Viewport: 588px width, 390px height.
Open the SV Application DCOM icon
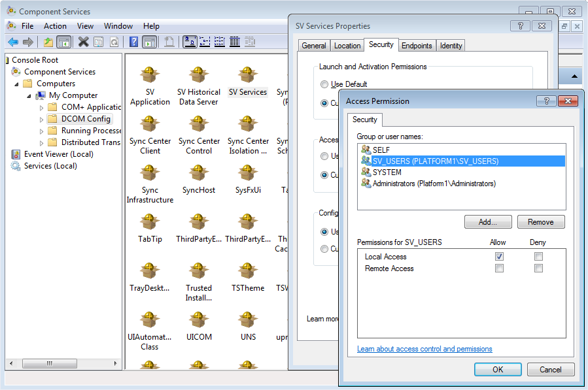150,74
